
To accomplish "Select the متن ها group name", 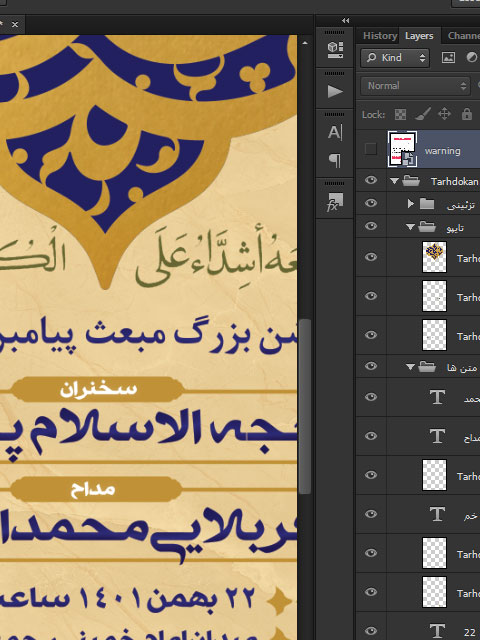I will [x=462, y=368].
